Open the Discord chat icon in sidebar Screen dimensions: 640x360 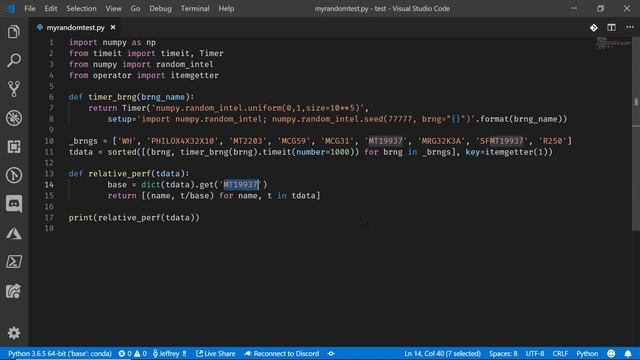coord(14,204)
